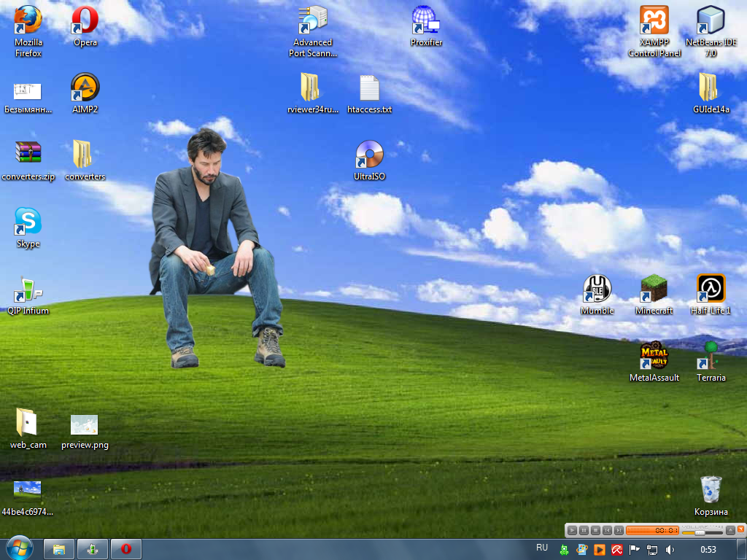Select the converters.zip archive file
The image size is (747, 560).
click(28, 153)
